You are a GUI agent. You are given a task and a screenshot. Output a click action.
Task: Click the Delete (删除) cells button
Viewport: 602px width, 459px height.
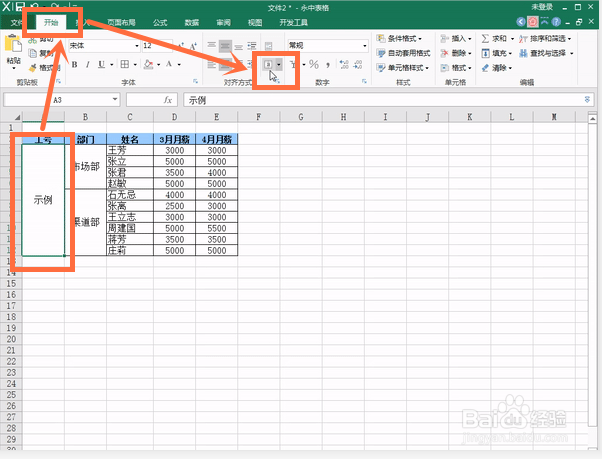click(456, 53)
